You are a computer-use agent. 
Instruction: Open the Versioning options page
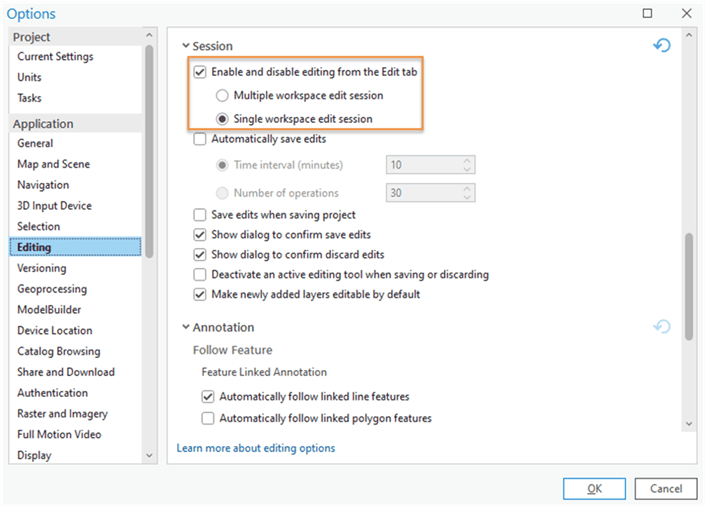tap(42, 268)
